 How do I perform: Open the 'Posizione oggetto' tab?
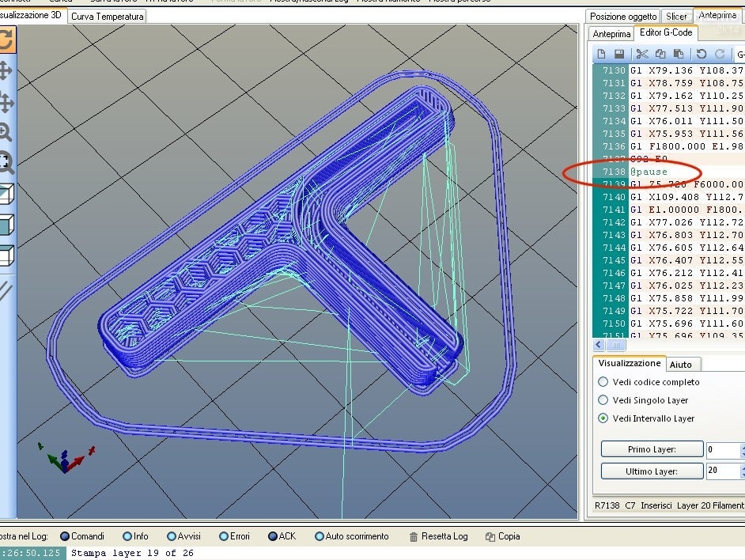click(622, 17)
